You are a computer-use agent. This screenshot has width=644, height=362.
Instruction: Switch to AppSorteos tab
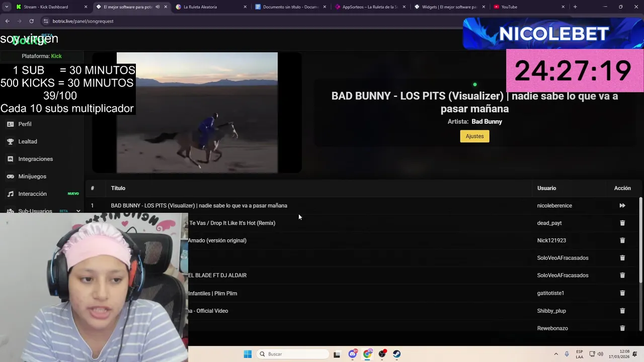click(369, 7)
